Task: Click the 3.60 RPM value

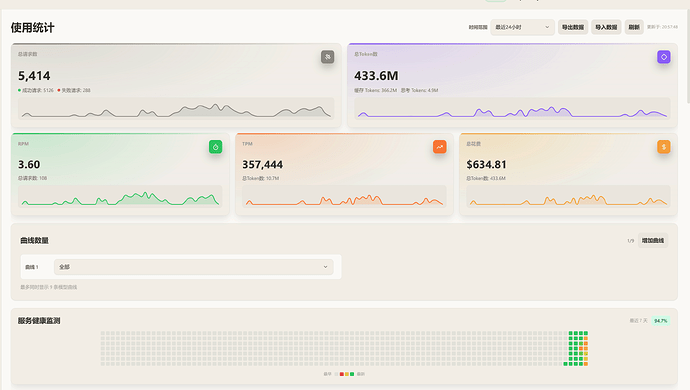Action: click(x=29, y=165)
